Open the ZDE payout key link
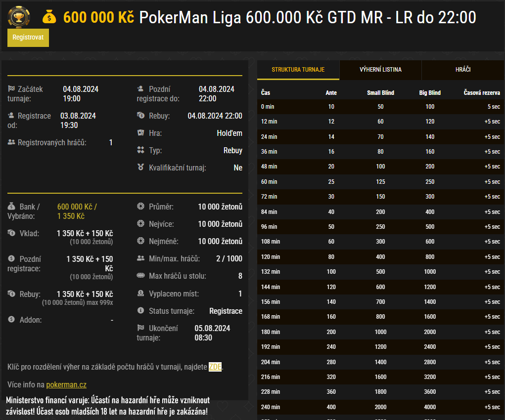Screen dimensions: 505x420 215,367
